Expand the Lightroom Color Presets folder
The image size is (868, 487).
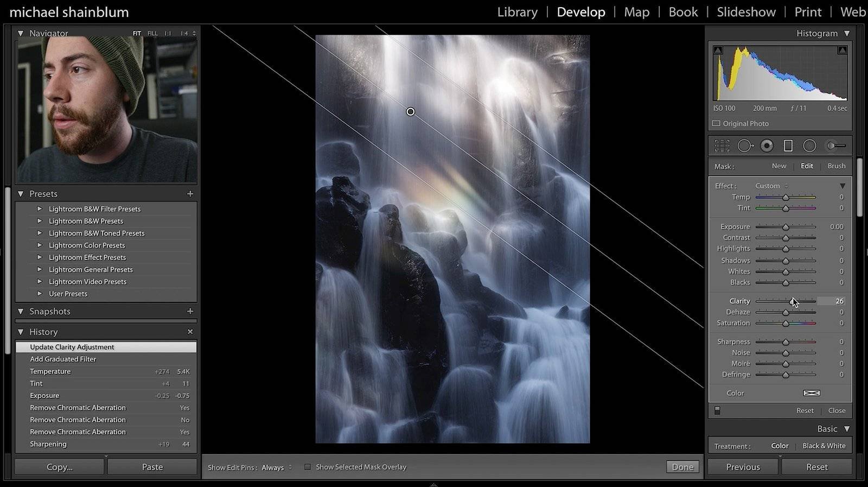(x=40, y=245)
